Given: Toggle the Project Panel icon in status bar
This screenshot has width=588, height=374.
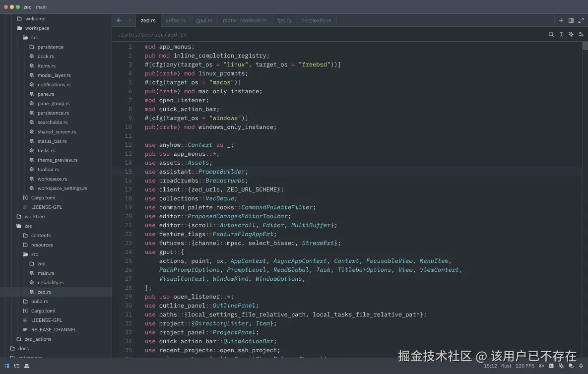Looking at the screenshot, I should coord(7,366).
